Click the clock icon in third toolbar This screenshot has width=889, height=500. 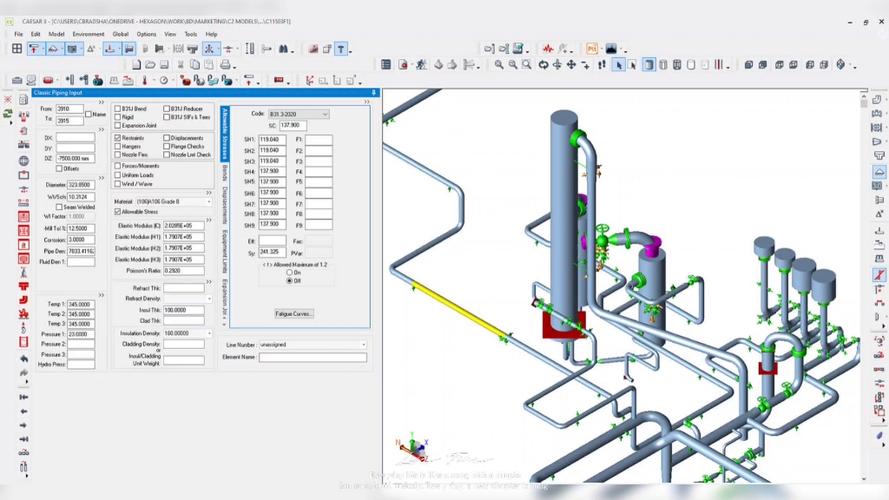point(164,80)
